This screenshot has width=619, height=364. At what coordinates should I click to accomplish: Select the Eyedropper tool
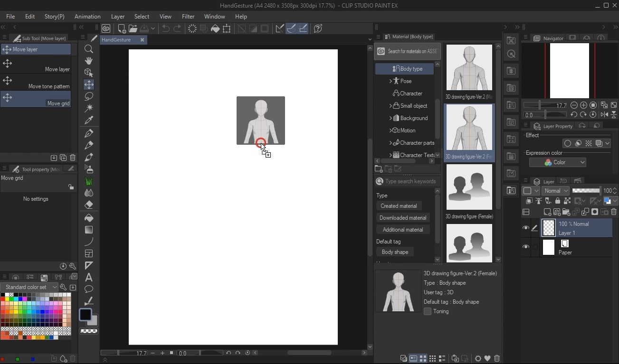coord(89,120)
